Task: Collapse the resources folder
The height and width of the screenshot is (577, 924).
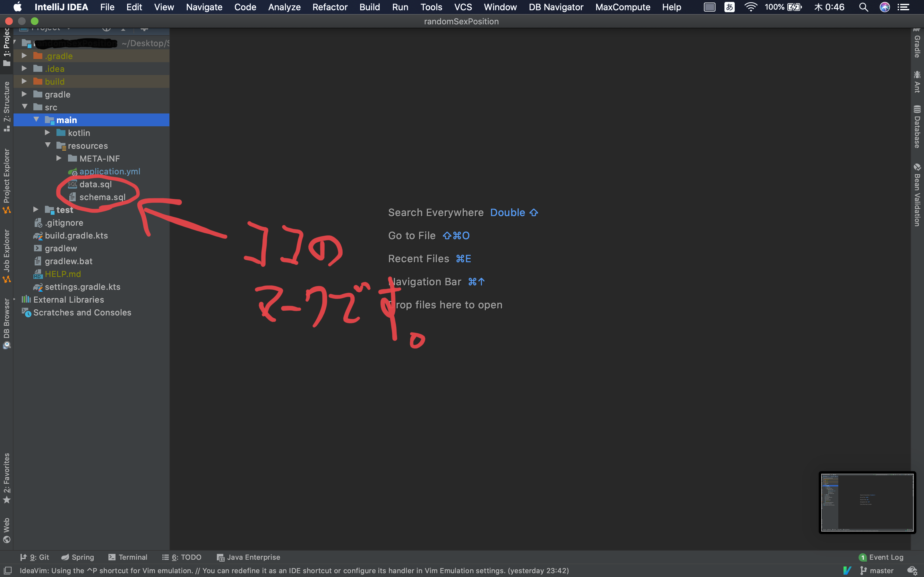Action: 48,146
